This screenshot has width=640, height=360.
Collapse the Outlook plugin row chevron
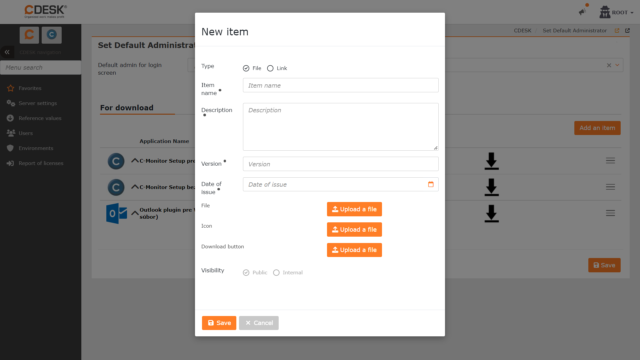click(x=135, y=213)
